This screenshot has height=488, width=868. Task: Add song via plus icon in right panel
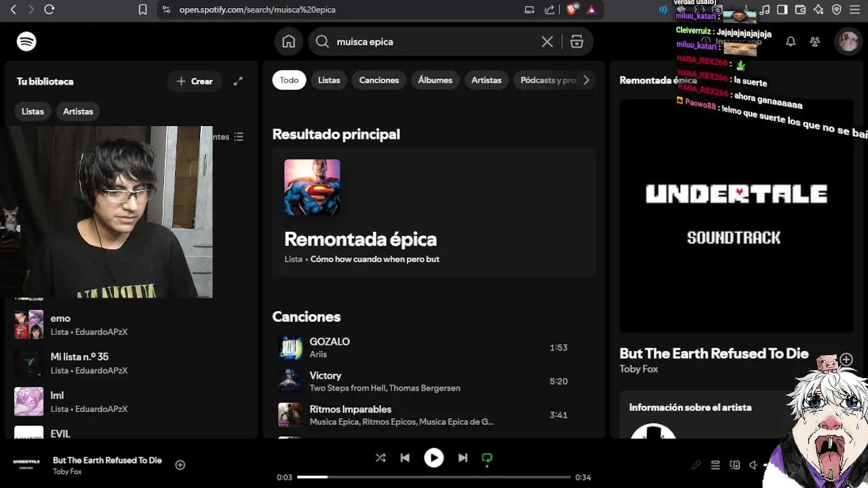click(846, 359)
